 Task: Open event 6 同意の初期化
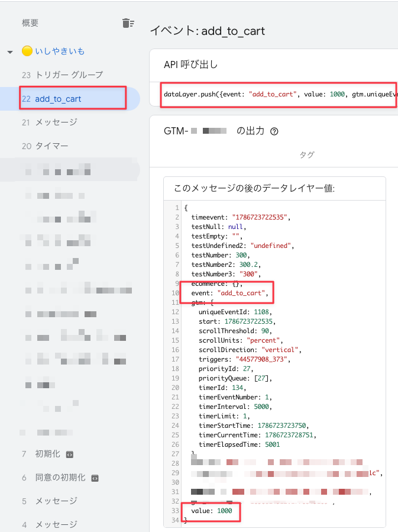[x=54, y=478]
